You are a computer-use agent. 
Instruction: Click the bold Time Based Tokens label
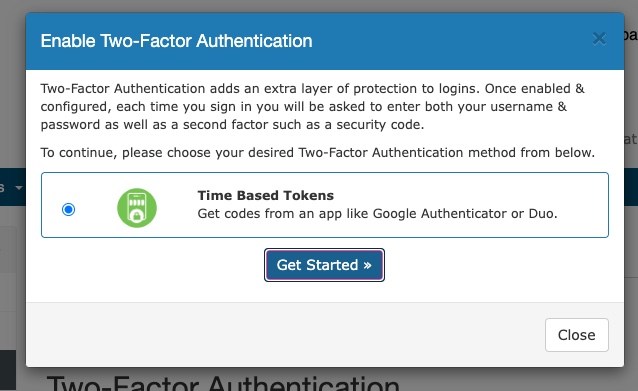point(265,195)
